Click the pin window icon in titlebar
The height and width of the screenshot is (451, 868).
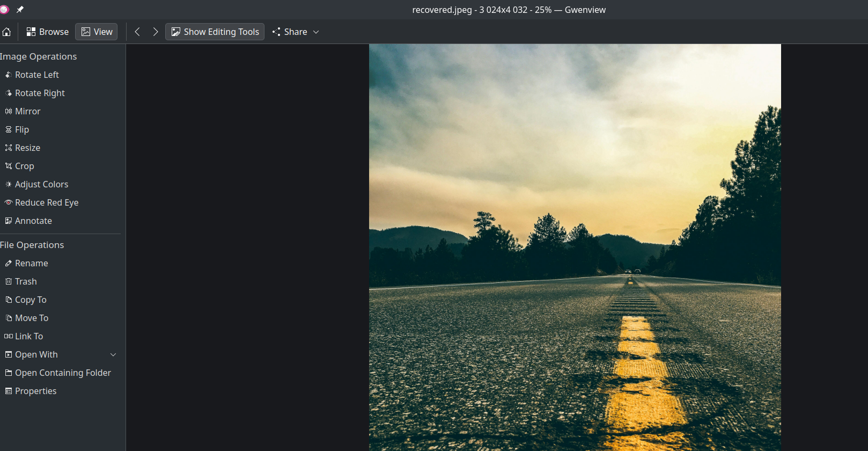click(x=20, y=10)
